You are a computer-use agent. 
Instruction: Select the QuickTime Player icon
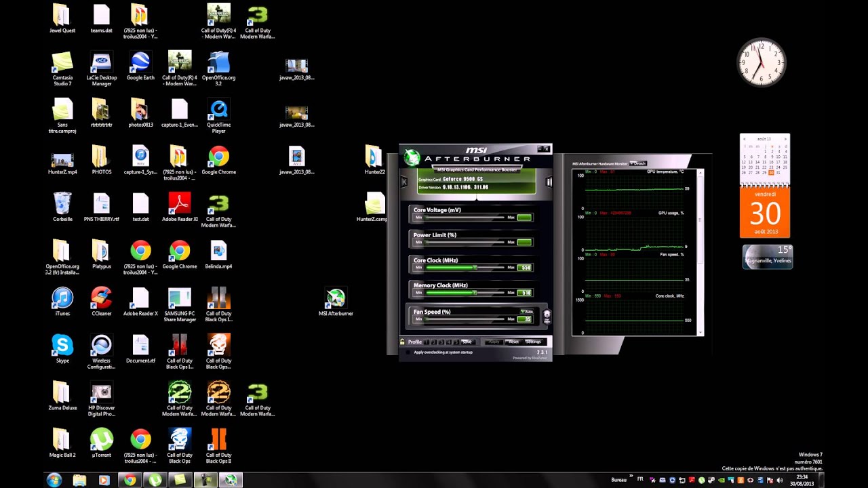click(218, 117)
